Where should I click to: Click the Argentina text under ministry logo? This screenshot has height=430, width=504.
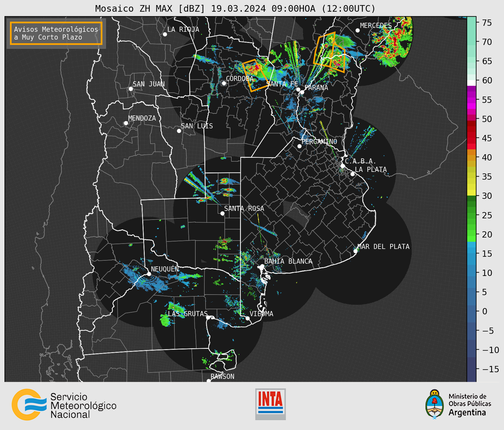[467, 413]
